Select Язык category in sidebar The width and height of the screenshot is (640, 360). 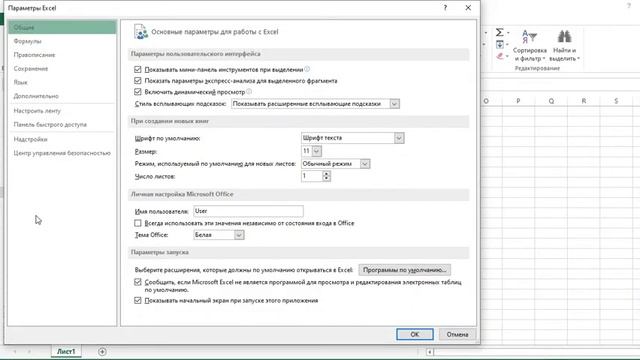(x=62, y=82)
